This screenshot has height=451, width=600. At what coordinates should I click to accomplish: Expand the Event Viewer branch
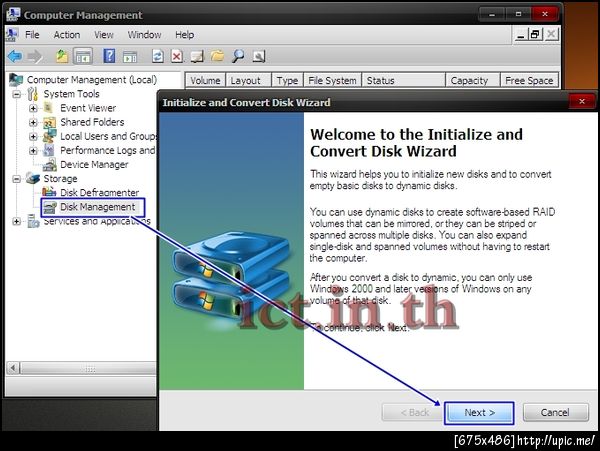(33, 108)
